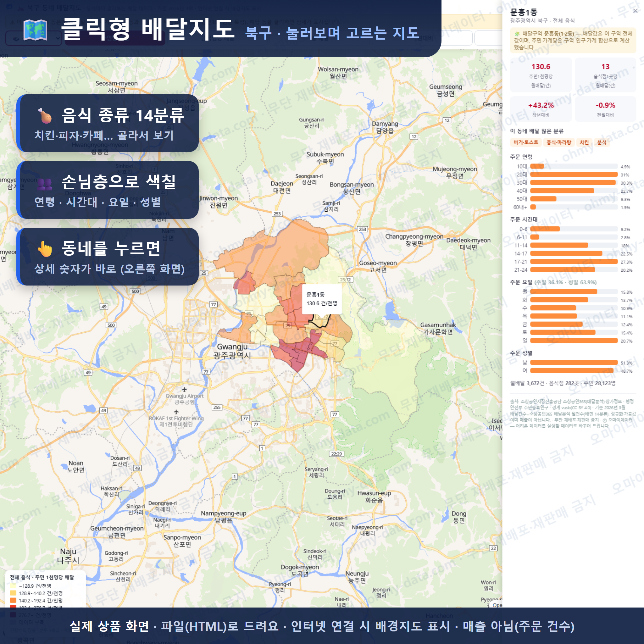
Task: Click the 20대 age bar at 31%
Action: [574, 174]
